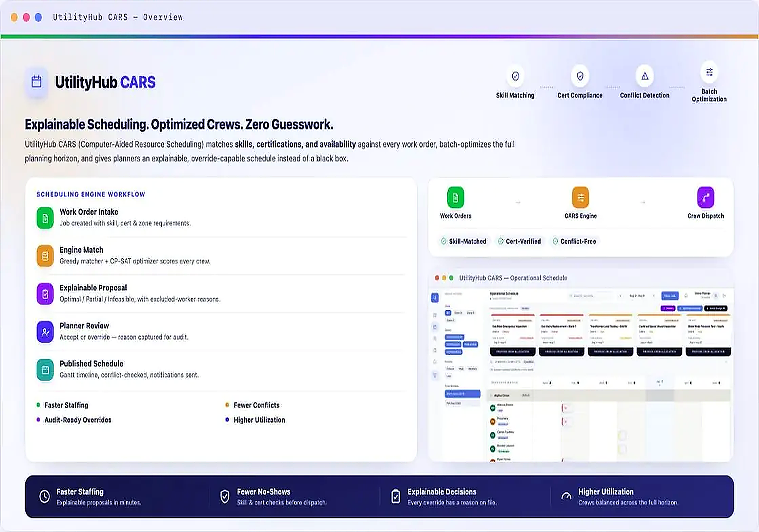Click the purple Crew Dispatch flow icon

pyautogui.click(x=705, y=197)
